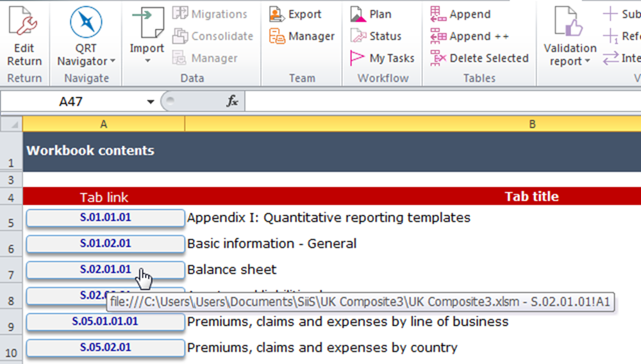641x364 pixels.
Task: Click the Consolidate icon in Data group
Action: click(180, 36)
